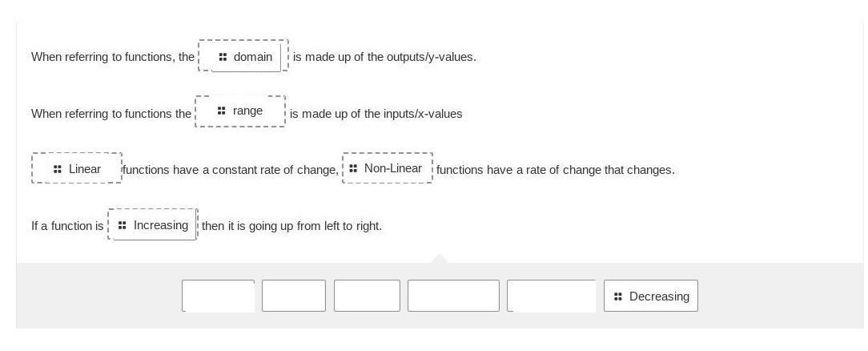Click the text 'is made up of the outputs/y-values'
Image resolution: width=868 pixels, height=351 pixels.
pos(384,57)
